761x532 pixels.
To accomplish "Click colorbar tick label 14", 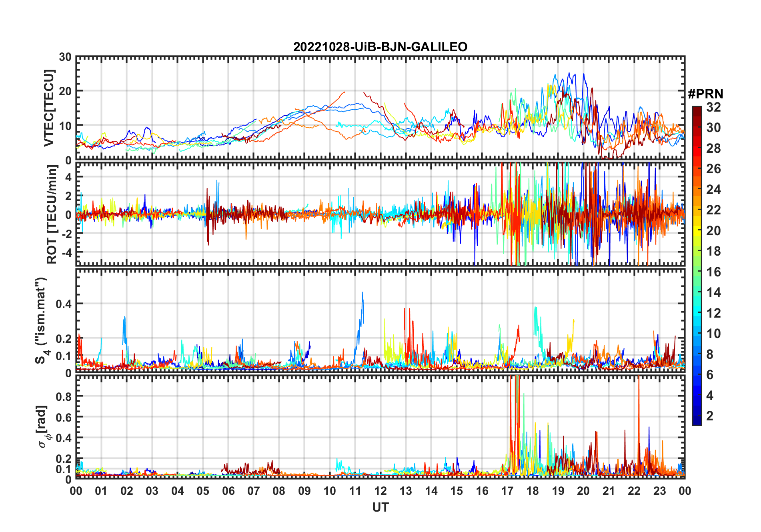I will tap(713, 292).
